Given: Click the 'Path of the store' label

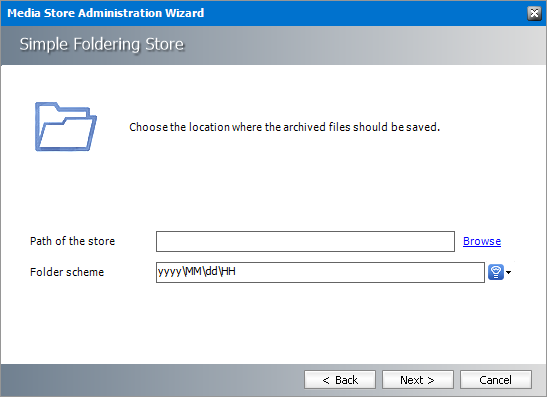Looking at the screenshot, I should 73,241.
